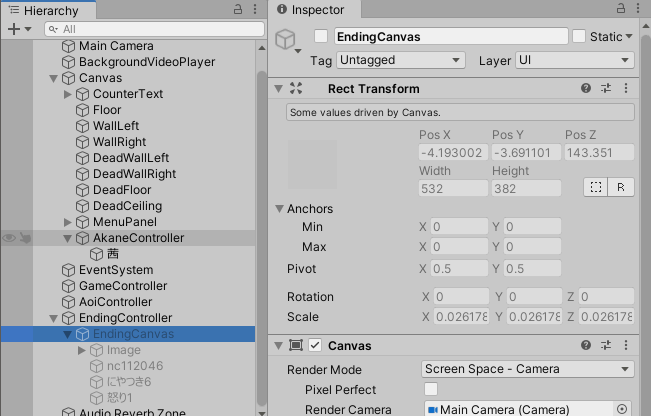Open Rect Transform help reference
This screenshot has width=651, height=416.
pyautogui.click(x=586, y=88)
